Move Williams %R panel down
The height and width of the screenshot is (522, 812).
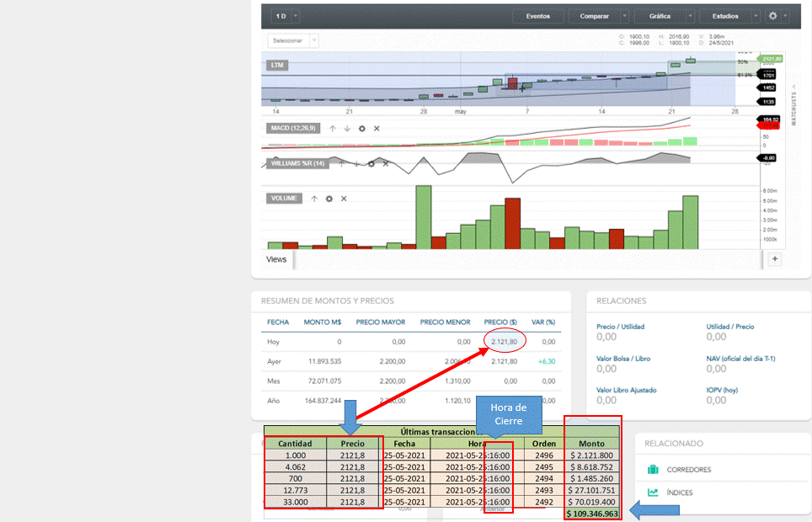click(356, 163)
